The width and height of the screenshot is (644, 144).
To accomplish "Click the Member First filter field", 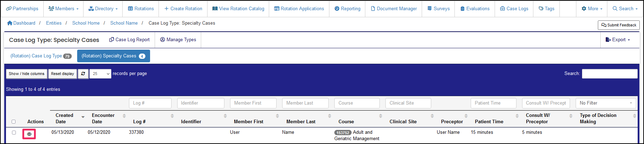I will pyautogui.click(x=253, y=103).
